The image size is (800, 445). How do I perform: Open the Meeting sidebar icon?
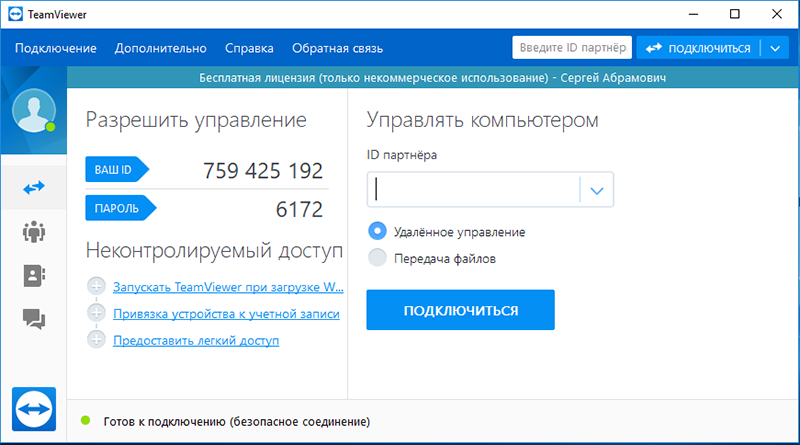pos(34,232)
